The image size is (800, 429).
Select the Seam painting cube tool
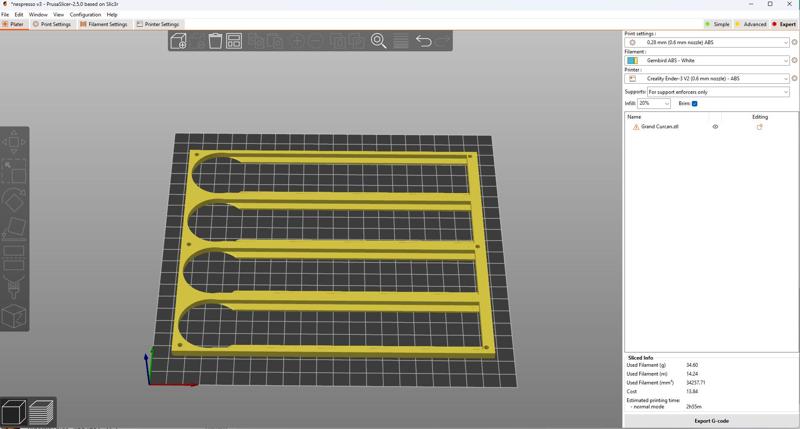(14, 316)
